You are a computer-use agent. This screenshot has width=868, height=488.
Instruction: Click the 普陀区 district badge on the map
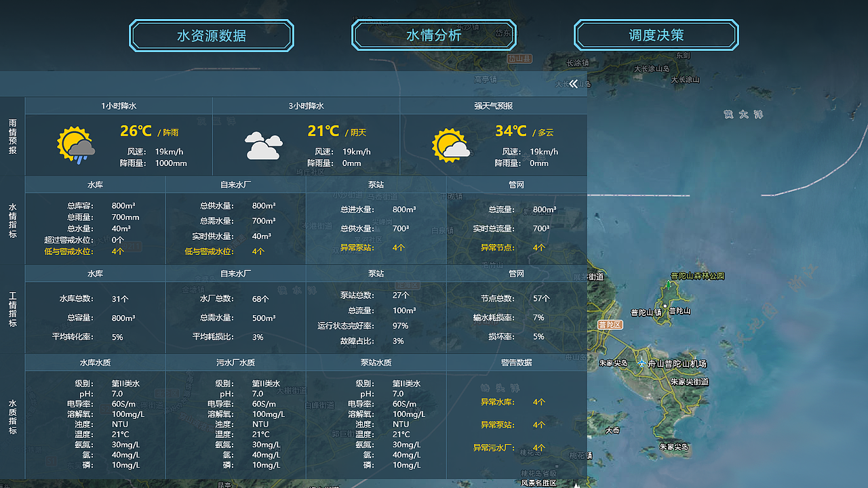pyautogui.click(x=610, y=325)
